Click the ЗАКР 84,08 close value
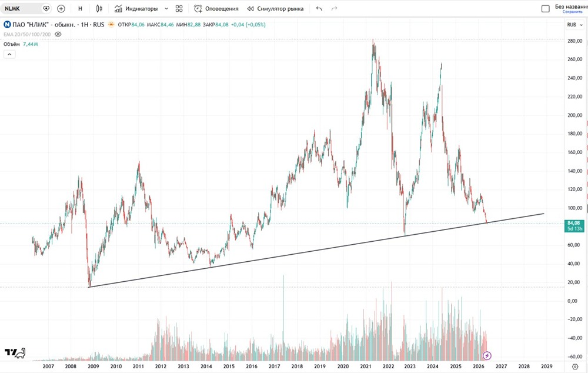Screen dimensions: 588x373 (216, 24)
